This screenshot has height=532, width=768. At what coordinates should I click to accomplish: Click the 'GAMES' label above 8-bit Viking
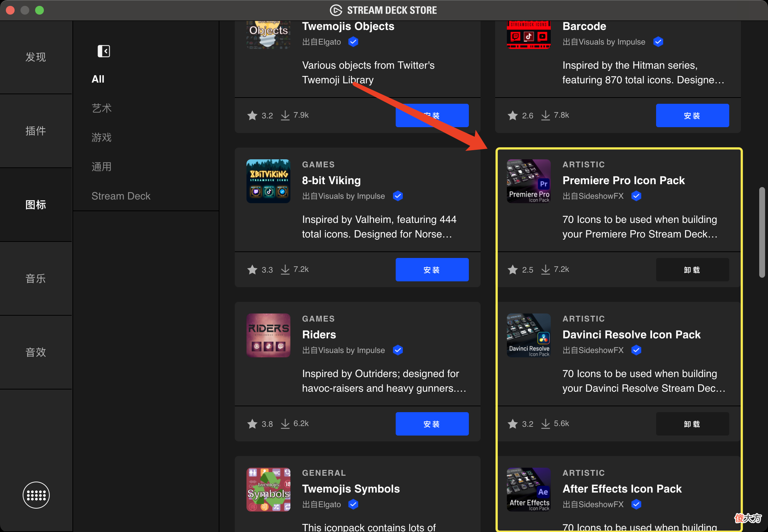tap(319, 164)
